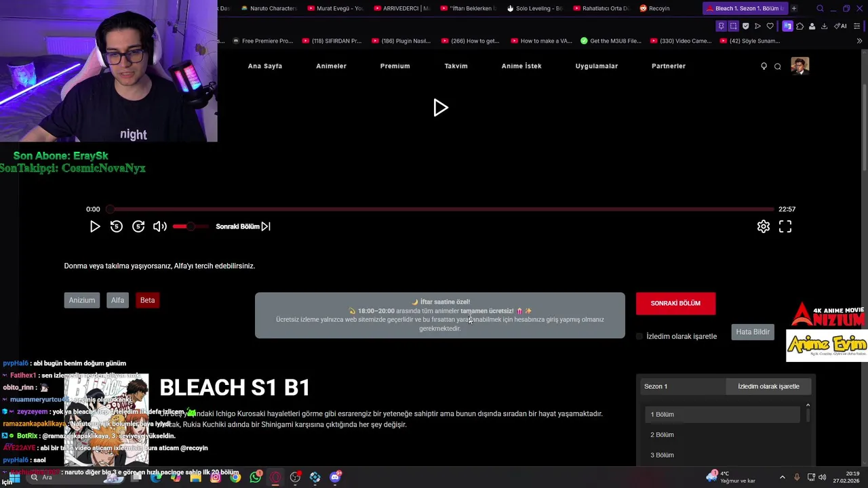
Task: Click the Hata Bildir button
Action: 753,332
